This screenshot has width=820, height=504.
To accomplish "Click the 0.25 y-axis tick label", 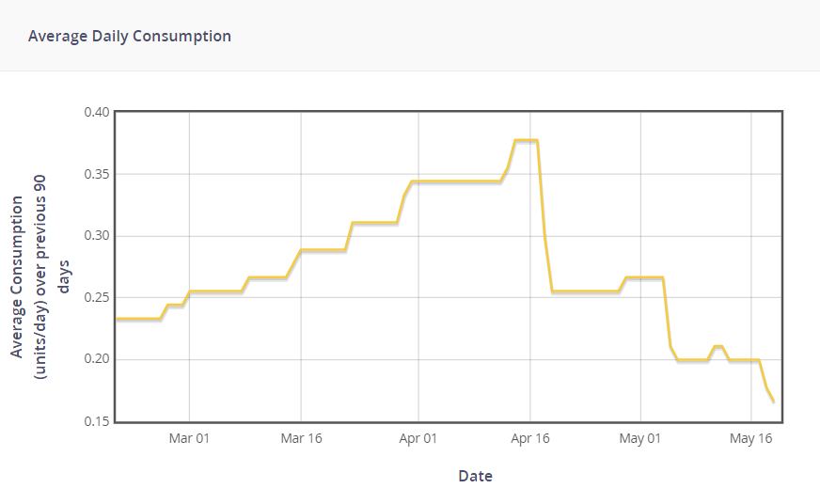I will [x=97, y=298].
